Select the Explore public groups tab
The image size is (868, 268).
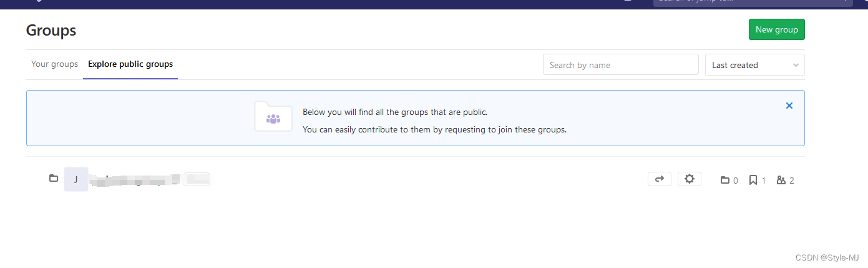click(x=130, y=64)
